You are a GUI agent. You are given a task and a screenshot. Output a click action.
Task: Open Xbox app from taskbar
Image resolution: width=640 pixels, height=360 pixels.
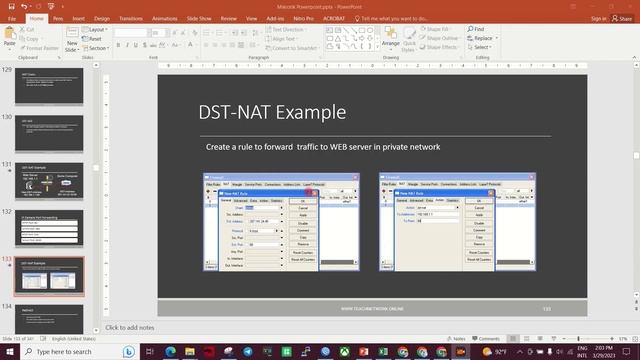(344, 351)
